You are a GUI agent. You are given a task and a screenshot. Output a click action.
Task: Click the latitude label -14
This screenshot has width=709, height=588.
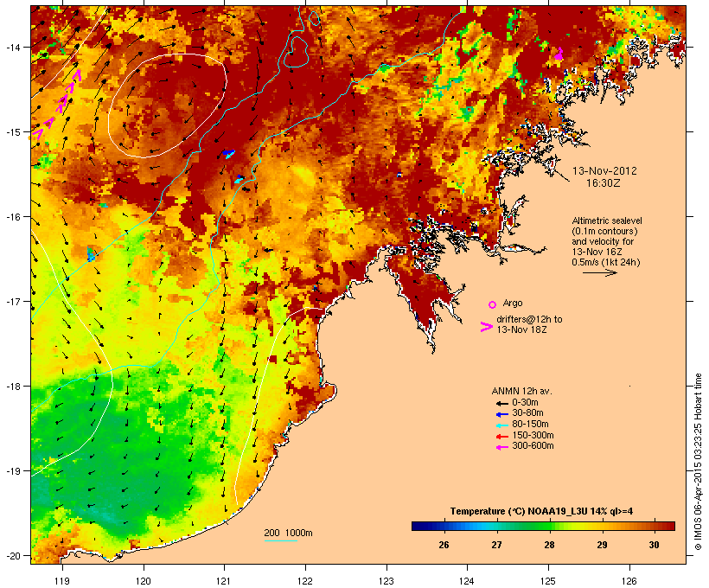(x=13, y=47)
